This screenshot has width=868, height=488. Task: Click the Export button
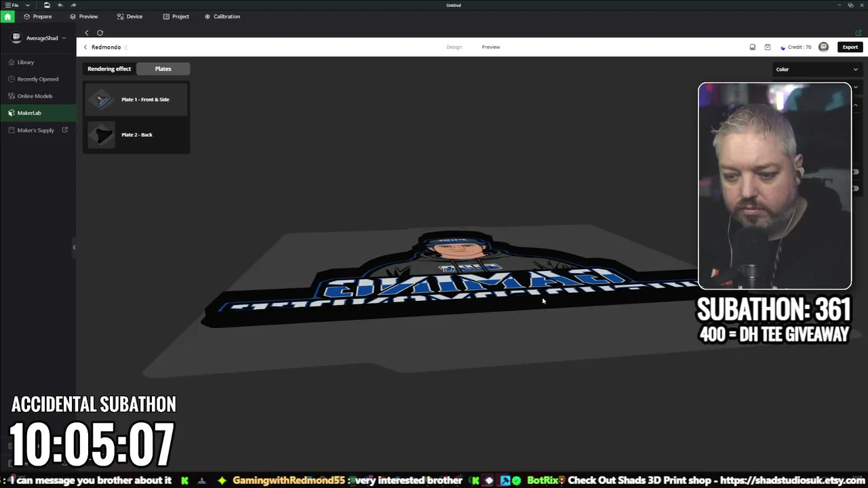[x=850, y=47]
